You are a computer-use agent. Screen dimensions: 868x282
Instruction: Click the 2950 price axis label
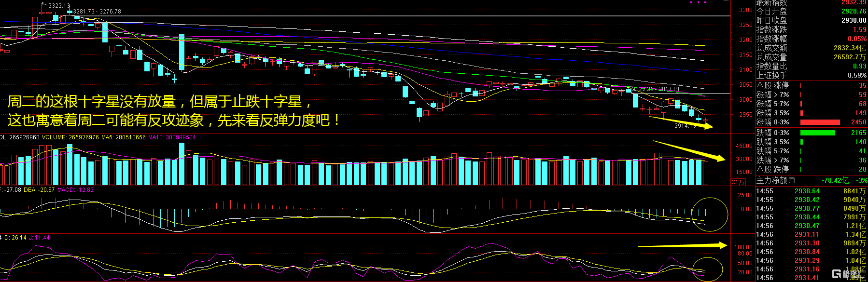coord(746,115)
